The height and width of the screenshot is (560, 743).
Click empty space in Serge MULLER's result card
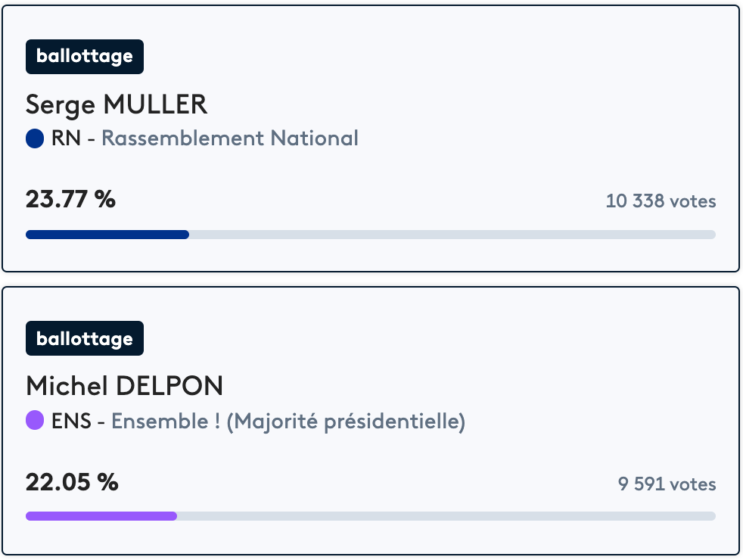492,76
